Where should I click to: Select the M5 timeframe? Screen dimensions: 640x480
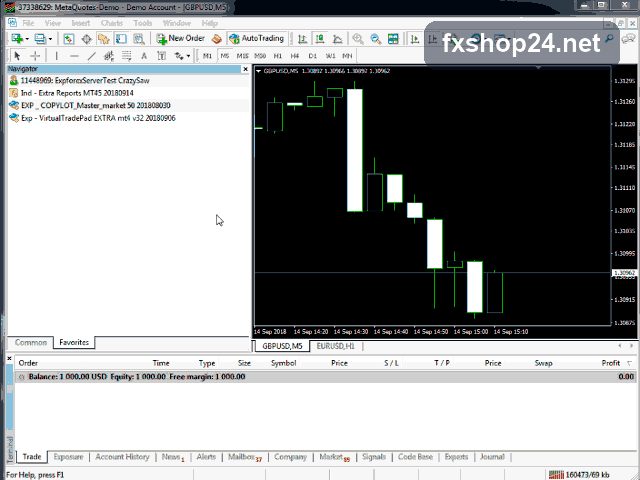pyautogui.click(x=225, y=56)
